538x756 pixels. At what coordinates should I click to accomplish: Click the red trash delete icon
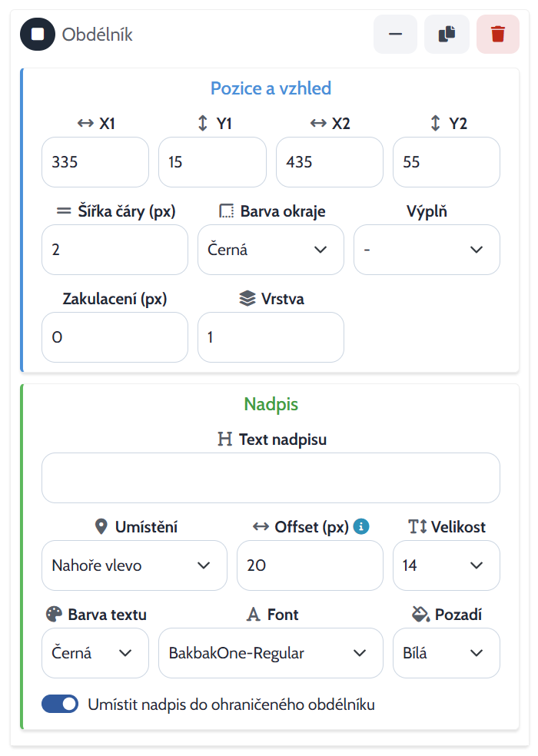pyautogui.click(x=497, y=35)
